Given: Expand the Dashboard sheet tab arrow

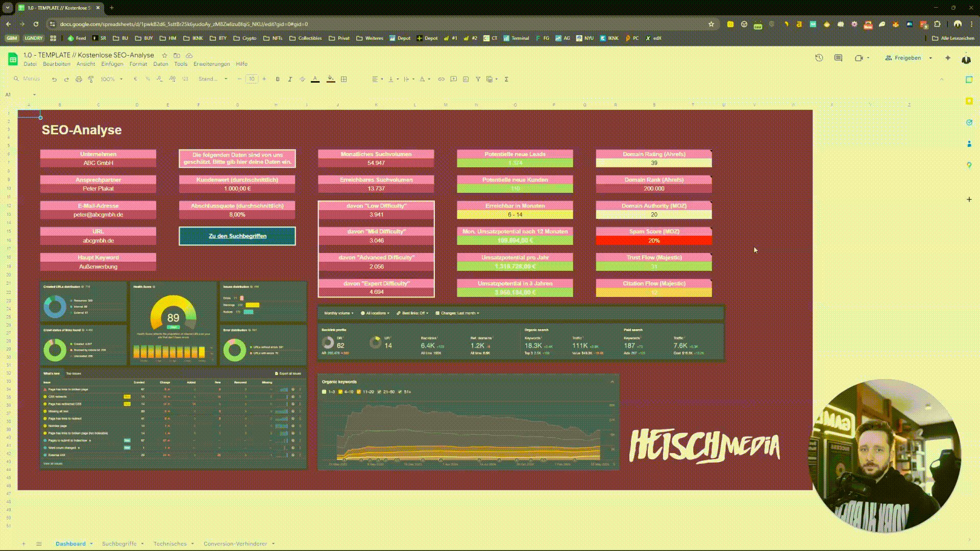Looking at the screenshot, I should click(x=91, y=544).
